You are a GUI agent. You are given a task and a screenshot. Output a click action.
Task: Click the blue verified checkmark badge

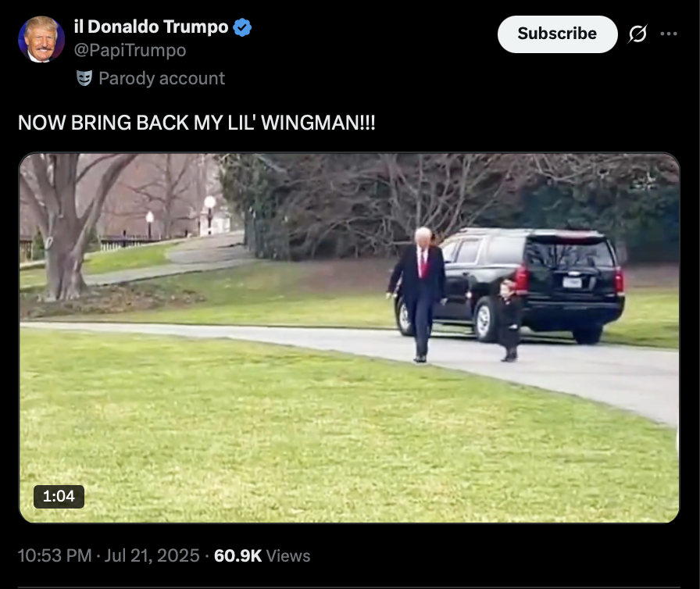click(x=242, y=27)
